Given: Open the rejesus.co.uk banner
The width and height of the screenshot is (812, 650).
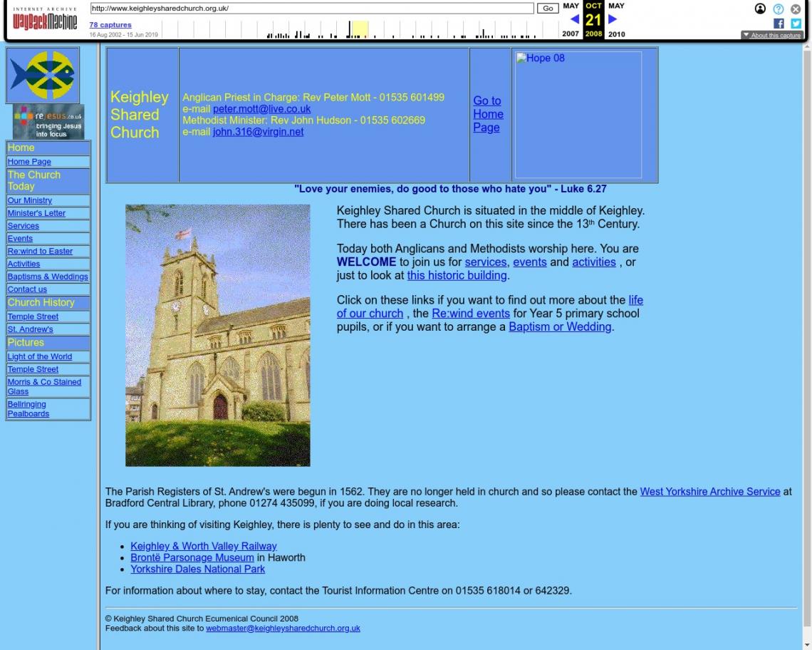Looking at the screenshot, I should (x=48, y=122).
